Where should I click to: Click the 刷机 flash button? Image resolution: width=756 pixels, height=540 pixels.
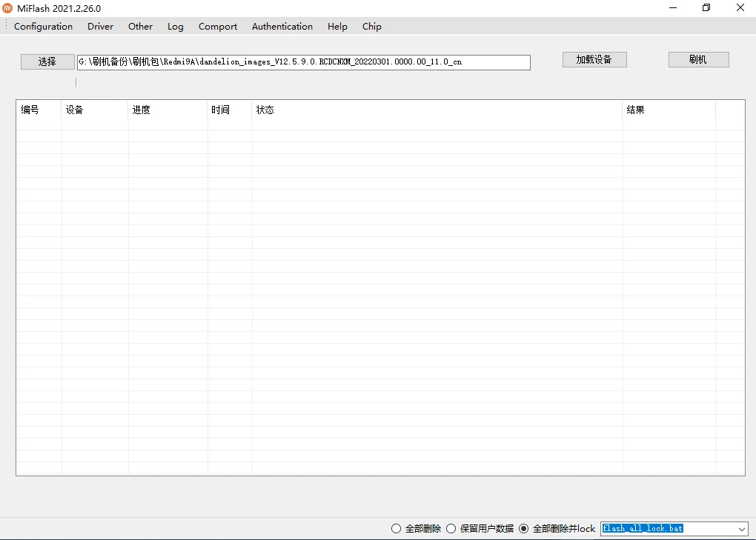699,59
